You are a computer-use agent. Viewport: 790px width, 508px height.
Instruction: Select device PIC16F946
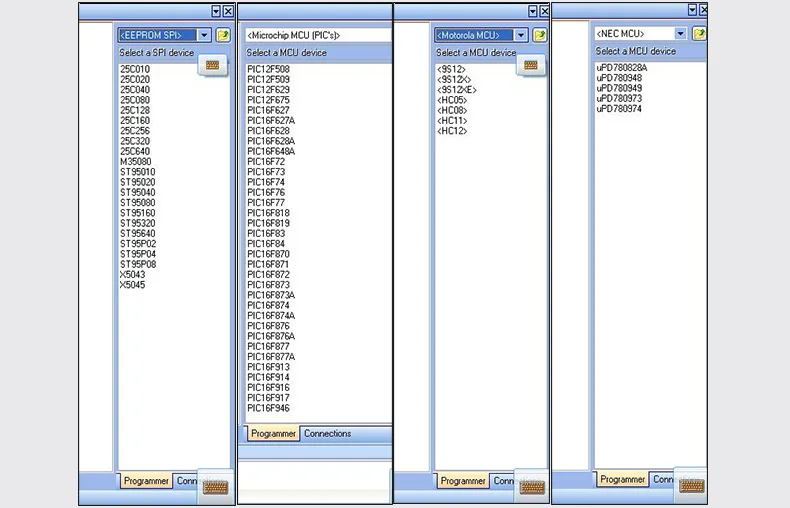[269, 408]
